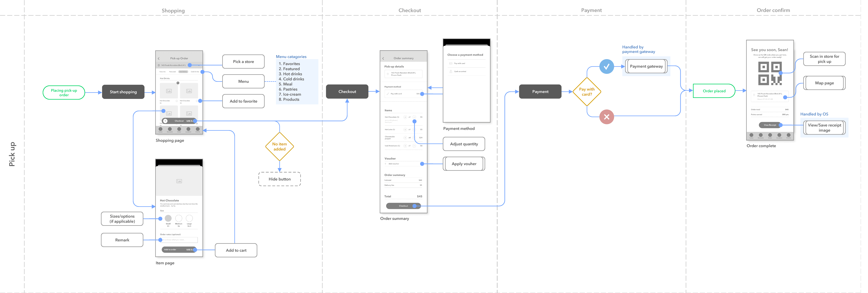Select Small size radio on Item page

168,218
